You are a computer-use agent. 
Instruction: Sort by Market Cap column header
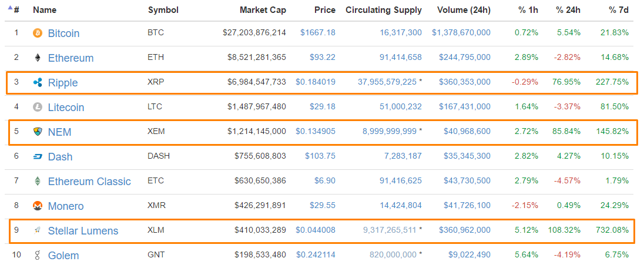pyautogui.click(x=263, y=10)
